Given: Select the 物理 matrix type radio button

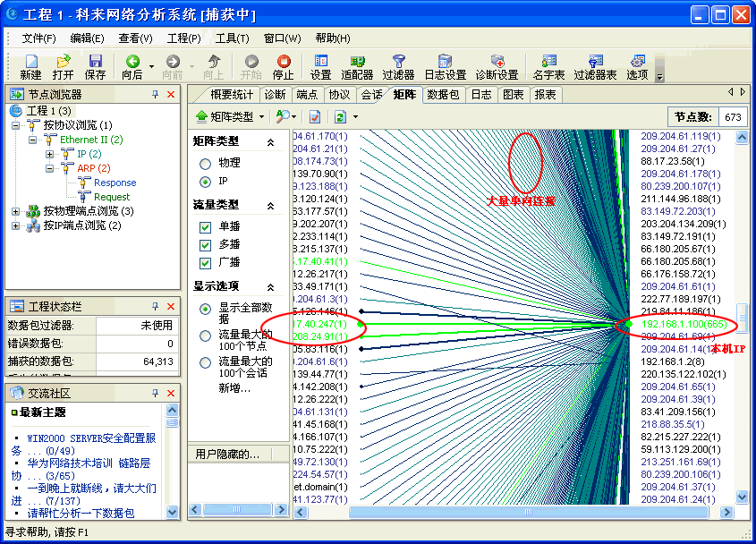Looking at the screenshot, I should click(x=206, y=164).
